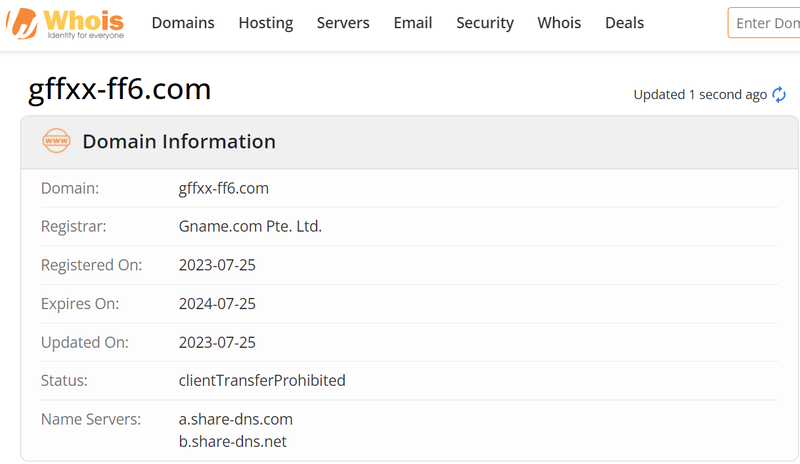The width and height of the screenshot is (800, 464).
Task: Open the Deals page link
Action: tap(625, 23)
